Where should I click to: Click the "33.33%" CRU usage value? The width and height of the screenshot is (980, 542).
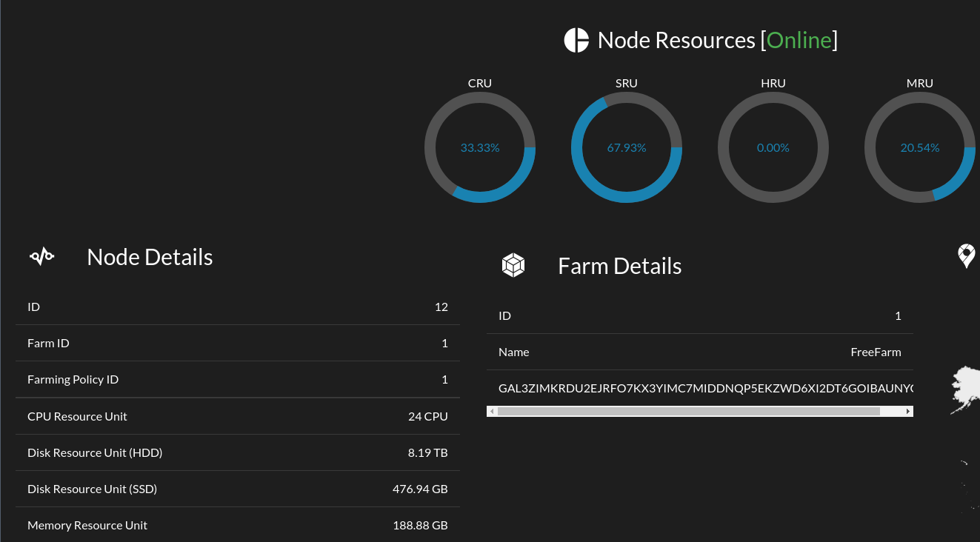(x=480, y=148)
